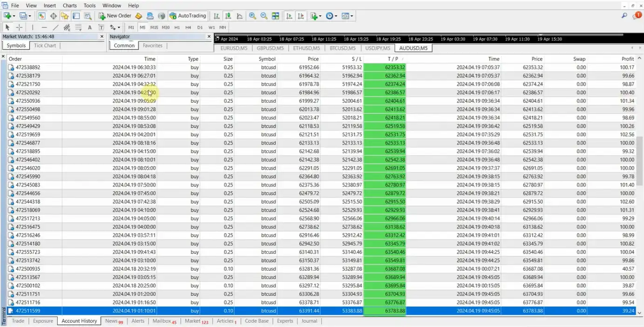The height and width of the screenshot is (327, 644).
Task: Select the text A tool
Action: pos(90,27)
